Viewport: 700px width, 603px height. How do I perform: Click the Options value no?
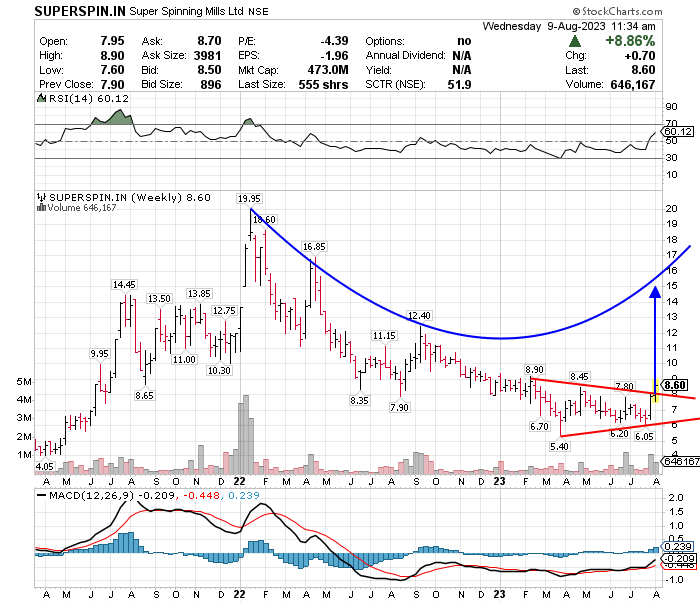click(464, 41)
